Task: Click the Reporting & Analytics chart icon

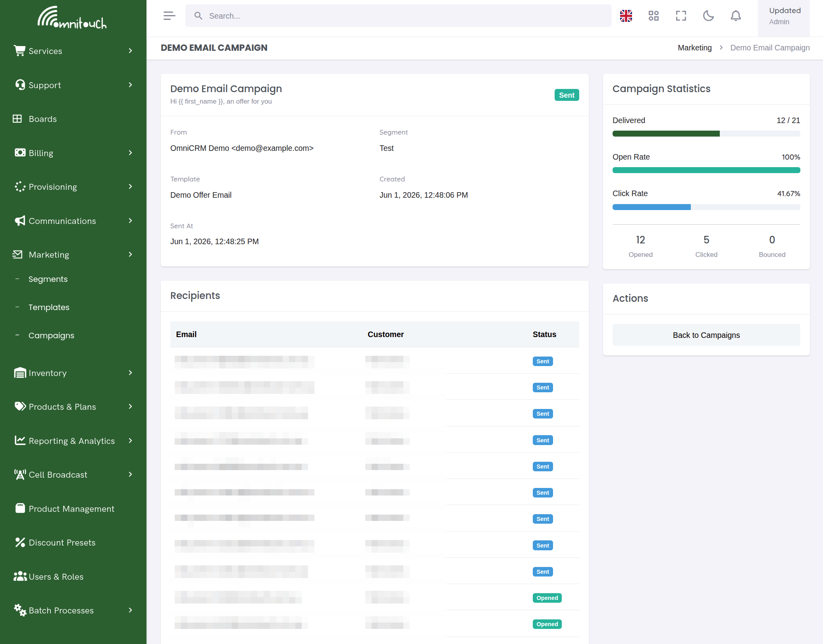Action: [20, 441]
